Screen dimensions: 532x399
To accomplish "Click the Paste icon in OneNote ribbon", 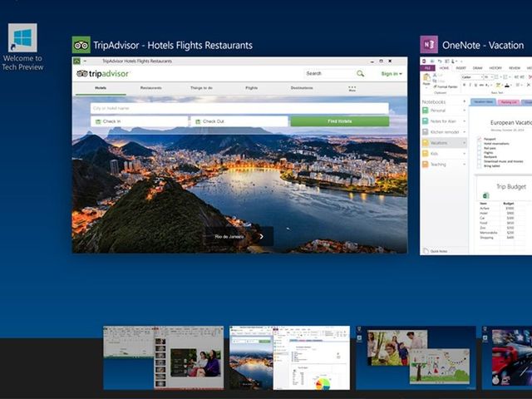I will click(426, 80).
